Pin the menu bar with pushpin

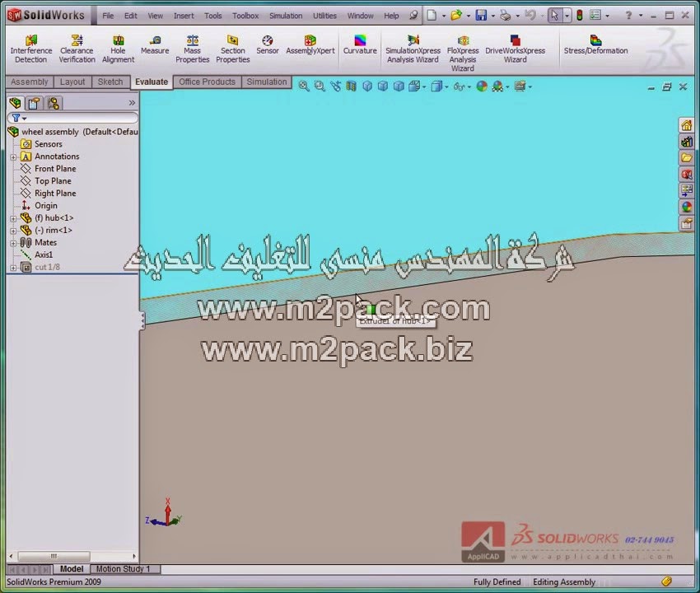pos(414,16)
